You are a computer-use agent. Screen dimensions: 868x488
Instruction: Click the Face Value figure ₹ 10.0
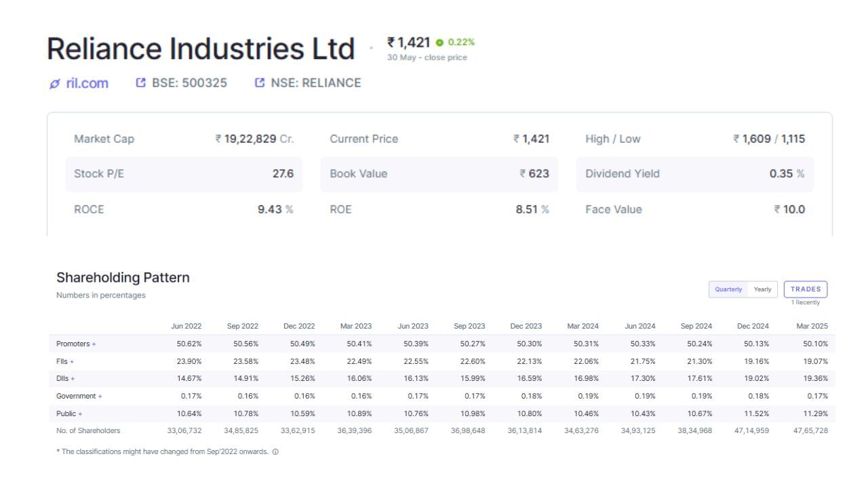click(x=789, y=209)
